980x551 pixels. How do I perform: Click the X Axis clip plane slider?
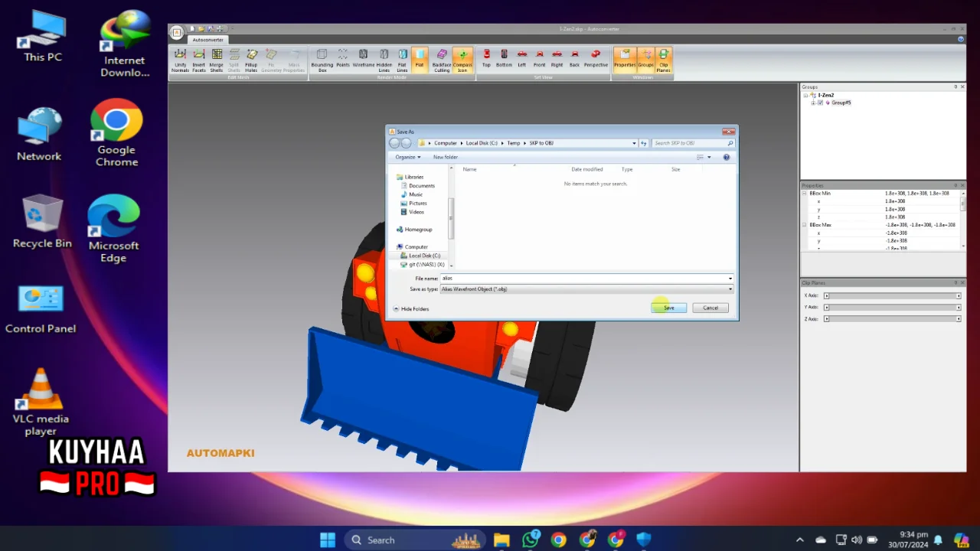point(893,295)
